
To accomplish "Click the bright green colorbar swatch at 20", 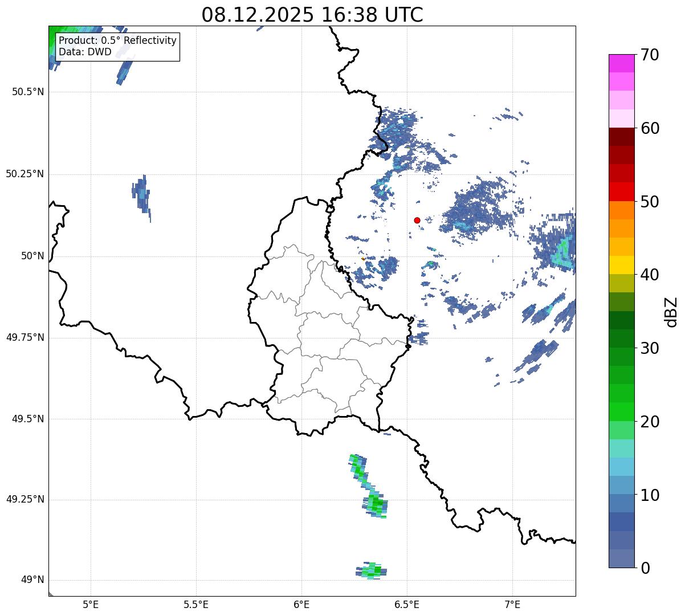I will [621, 412].
